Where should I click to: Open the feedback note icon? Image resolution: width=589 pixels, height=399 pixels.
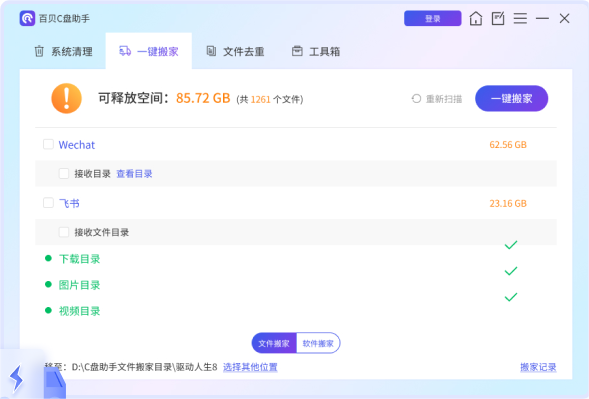tap(498, 18)
